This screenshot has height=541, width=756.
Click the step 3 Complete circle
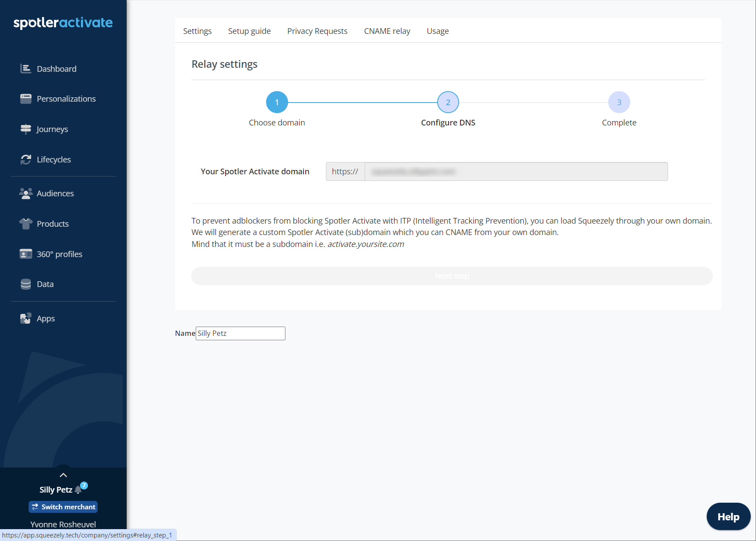click(x=619, y=102)
